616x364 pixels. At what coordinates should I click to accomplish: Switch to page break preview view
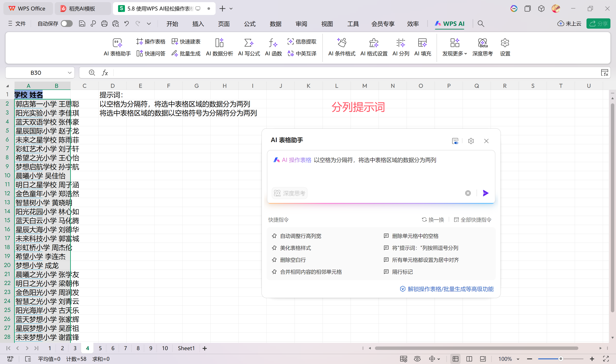[469, 359]
